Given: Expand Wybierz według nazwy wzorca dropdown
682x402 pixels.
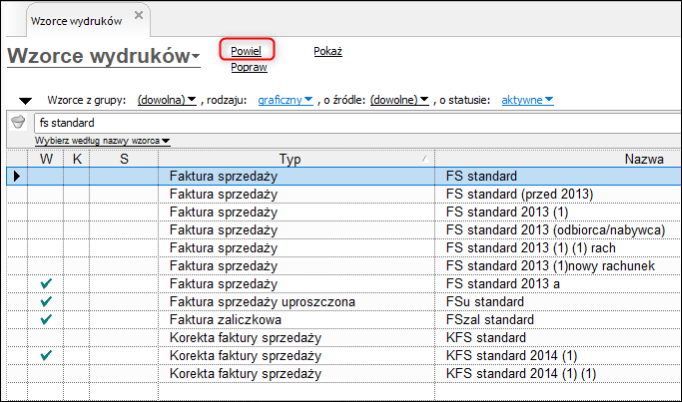Looking at the screenshot, I should 103,141.
